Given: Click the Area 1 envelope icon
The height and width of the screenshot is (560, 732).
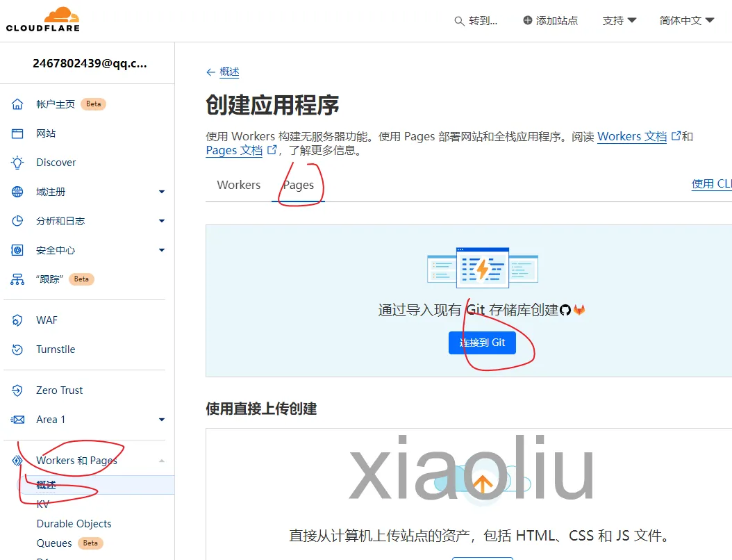Looking at the screenshot, I should (17, 420).
